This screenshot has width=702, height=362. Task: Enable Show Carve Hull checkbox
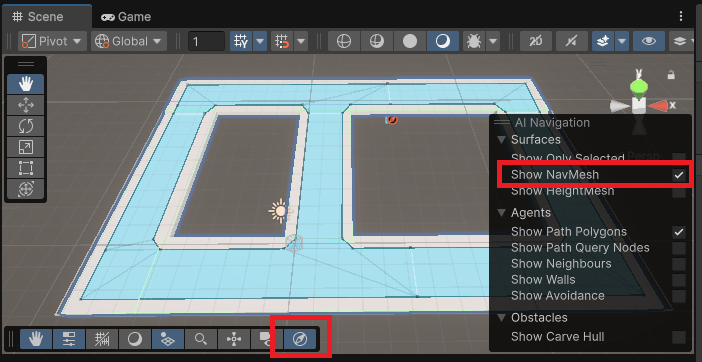point(679,337)
